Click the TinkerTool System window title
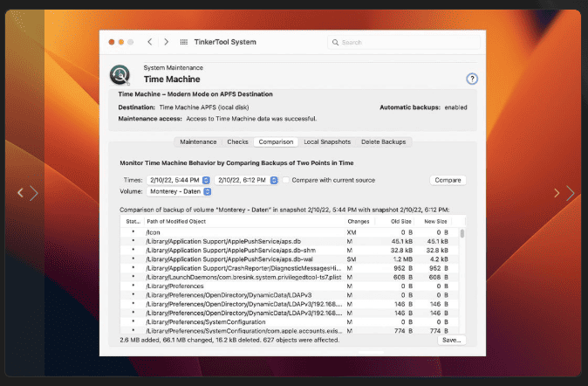This screenshot has width=588, height=386. tap(225, 42)
